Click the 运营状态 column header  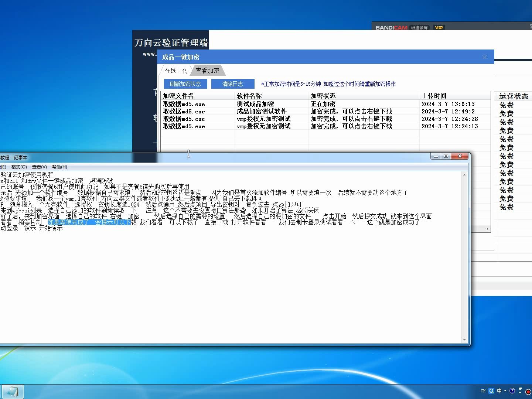[514, 96]
